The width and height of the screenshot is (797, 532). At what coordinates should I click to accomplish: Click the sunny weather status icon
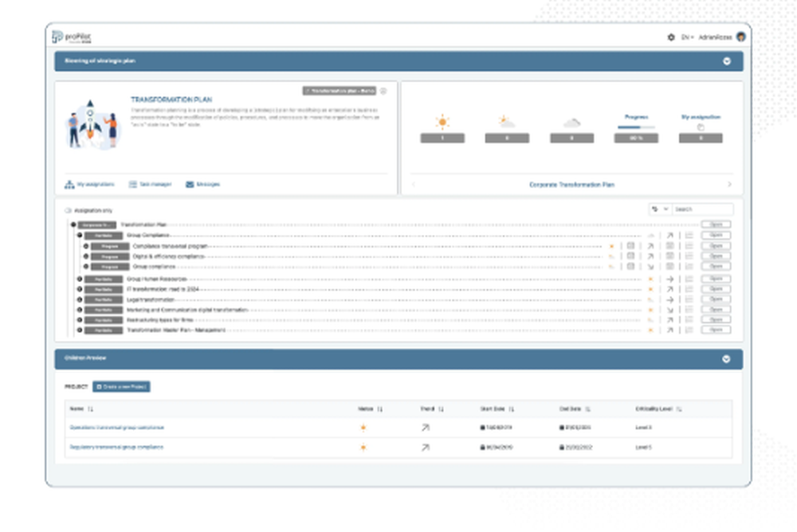(x=442, y=122)
